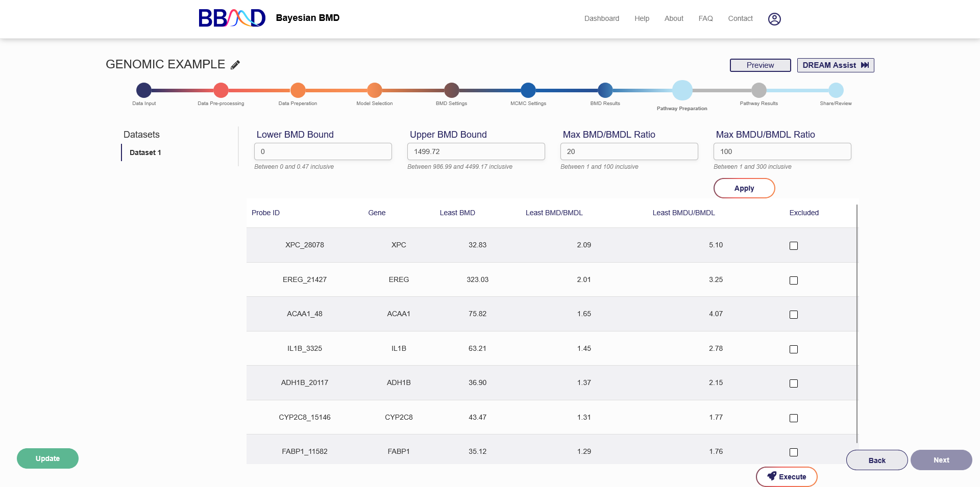Open the FAQ page link
980x487 pixels.
coord(705,18)
